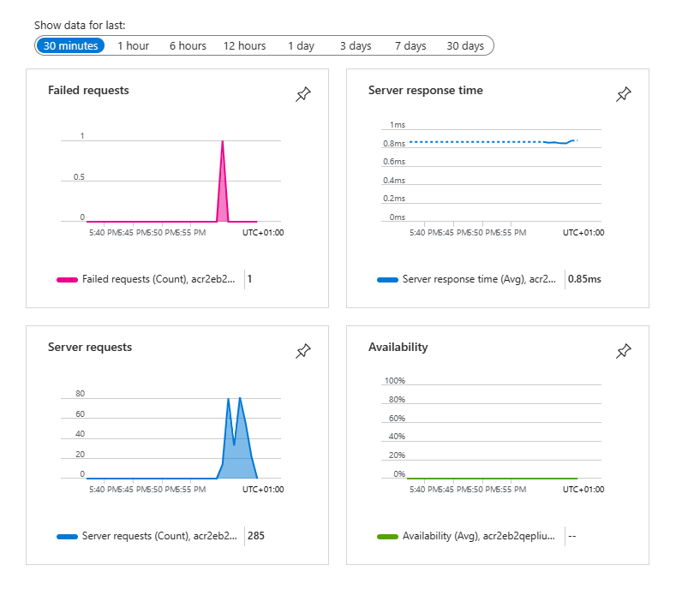The image size is (700, 595).
Task: Switch to the 7 days view
Action: [x=410, y=46]
